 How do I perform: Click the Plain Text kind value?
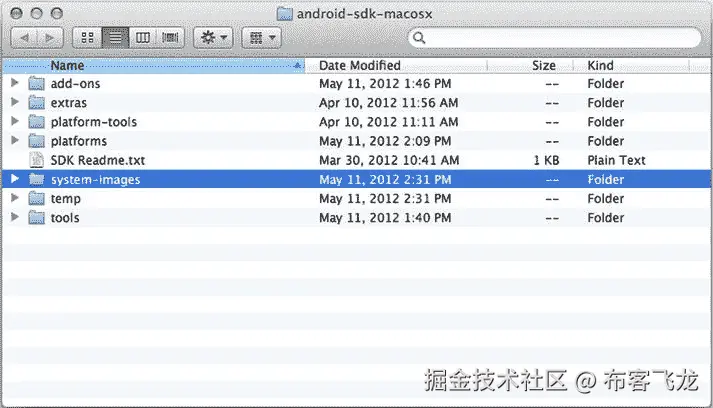click(616, 160)
